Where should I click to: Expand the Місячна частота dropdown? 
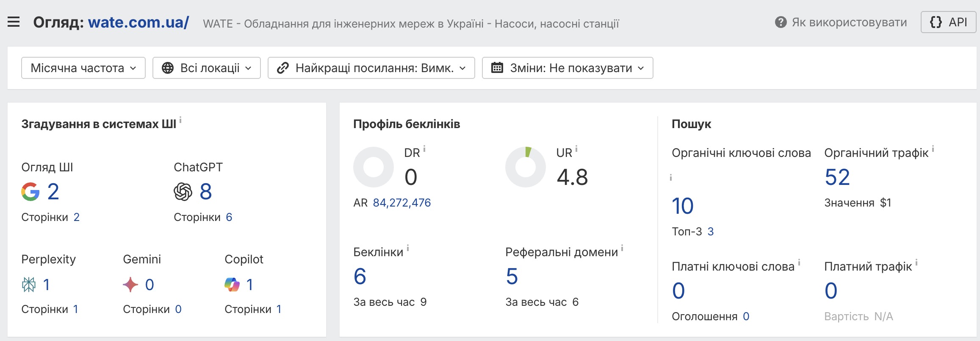(83, 68)
